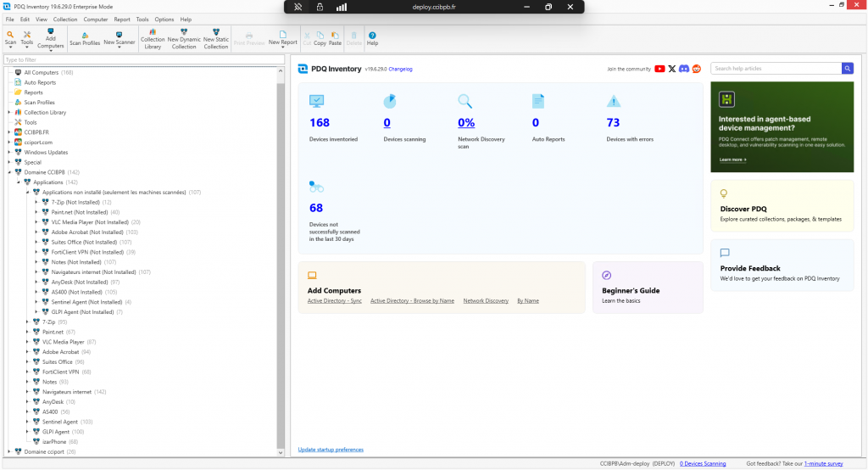Expand the Windows Updates tree node
The image size is (868, 470).
click(x=8, y=153)
